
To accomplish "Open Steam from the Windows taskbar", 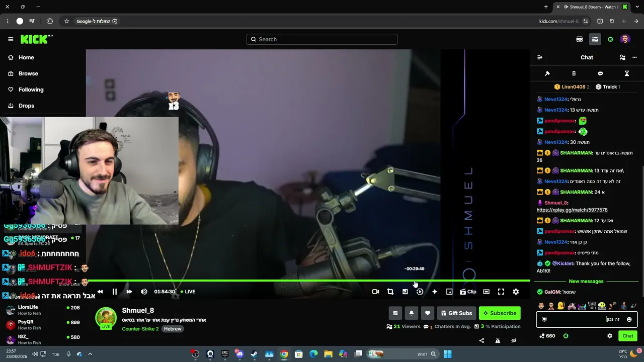I will point(254,354).
